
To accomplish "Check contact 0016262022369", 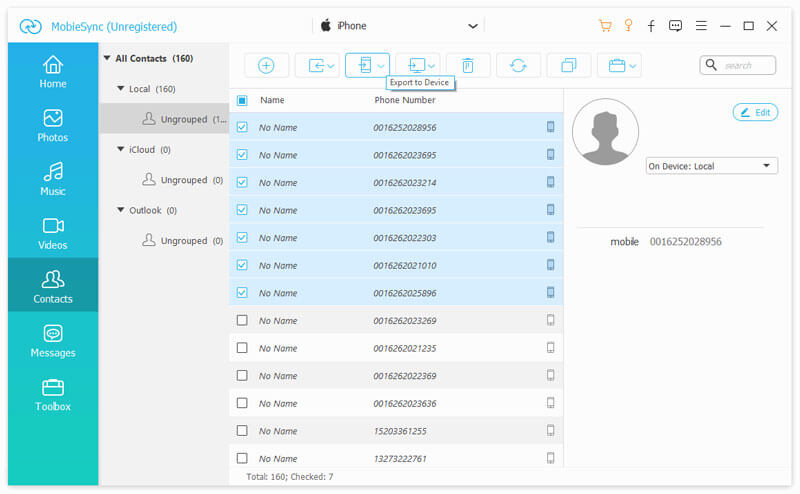I will pos(242,375).
